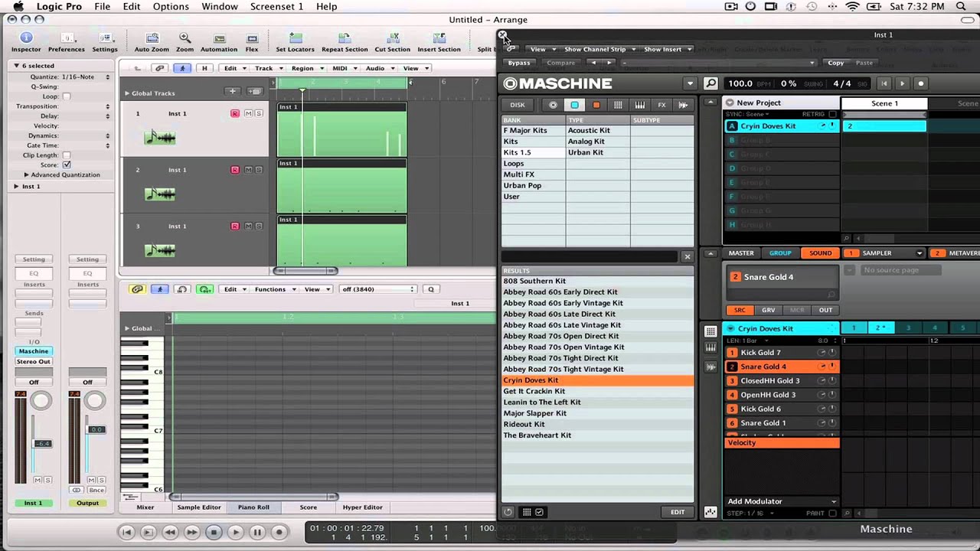980x551 pixels.
Task: Enable the Clip Length checkbox
Action: tap(67, 155)
